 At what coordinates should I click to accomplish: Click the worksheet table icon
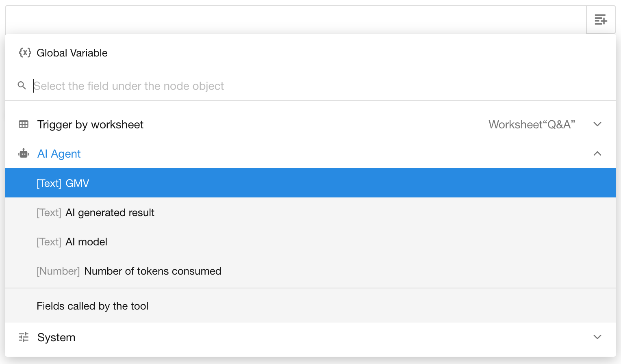tap(24, 124)
